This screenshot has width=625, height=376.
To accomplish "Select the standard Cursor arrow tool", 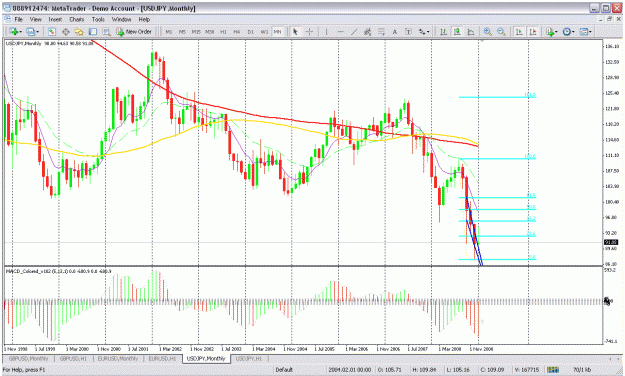I will coord(295,31).
